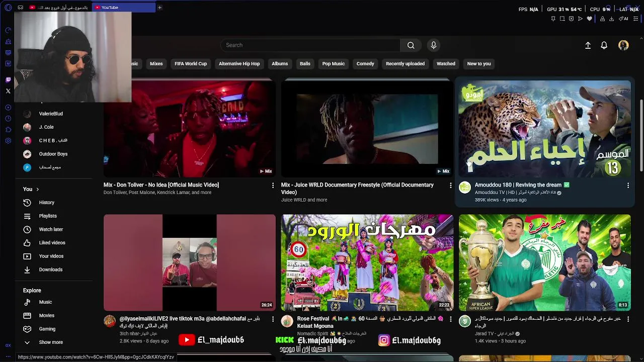Take a snapshot with toolbar icon

562,19
